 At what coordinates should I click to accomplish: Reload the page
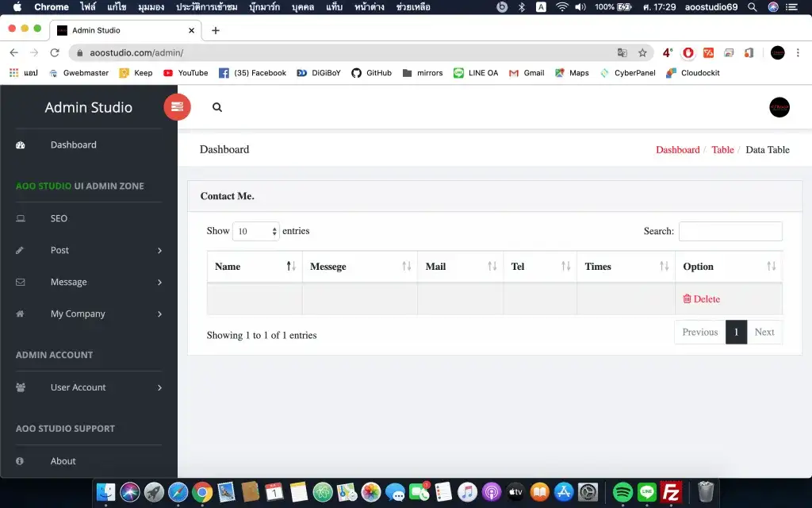coord(55,53)
